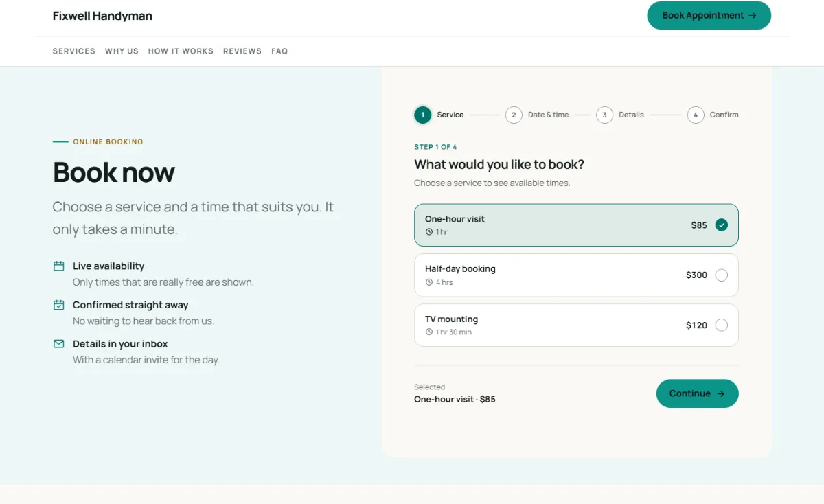Screen dimensions: 824x504
Task: Open the Reviews nav item
Action: click(242, 51)
